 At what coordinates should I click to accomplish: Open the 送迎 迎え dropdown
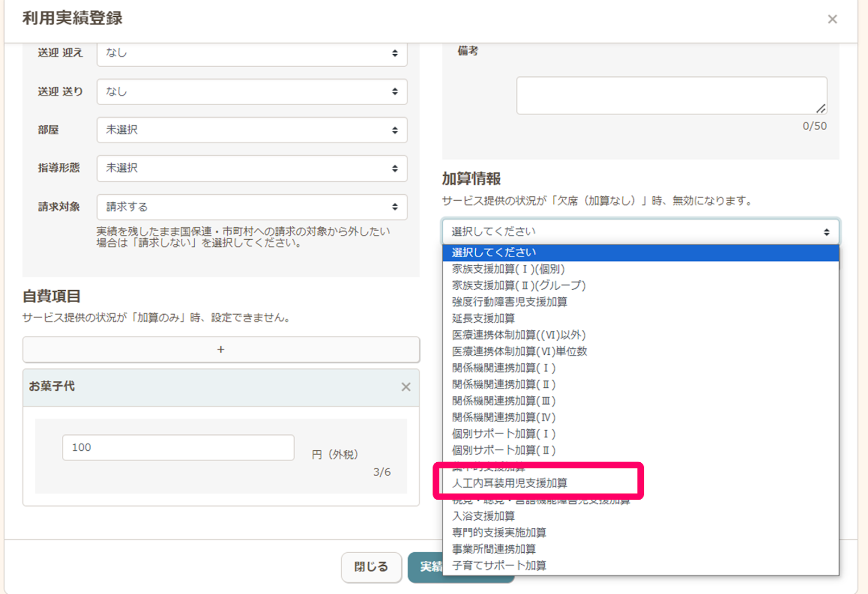(x=252, y=53)
